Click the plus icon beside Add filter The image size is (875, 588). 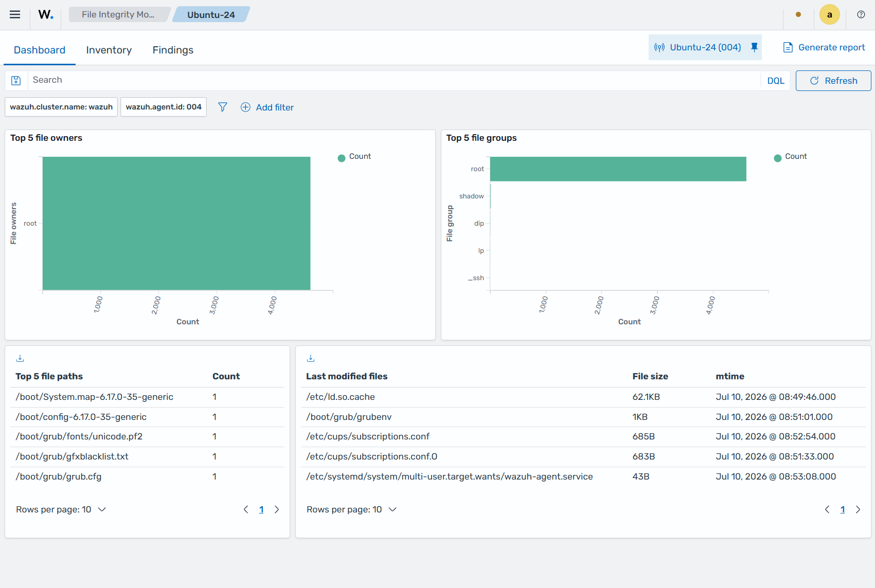click(x=245, y=107)
